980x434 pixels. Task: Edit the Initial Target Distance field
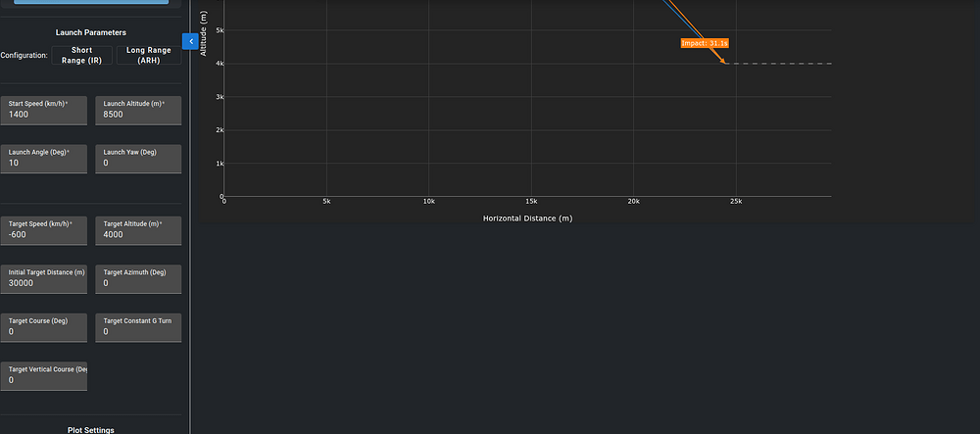coord(44,282)
